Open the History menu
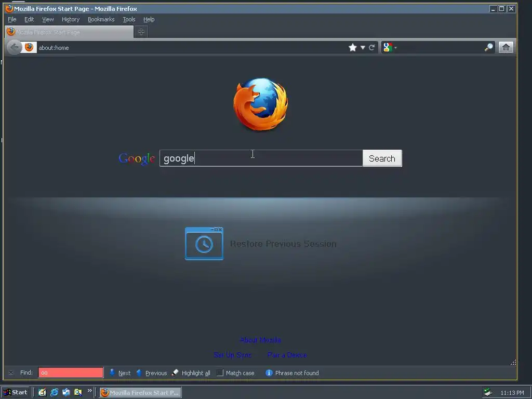Screen dimensions: 532x399 [71, 19]
